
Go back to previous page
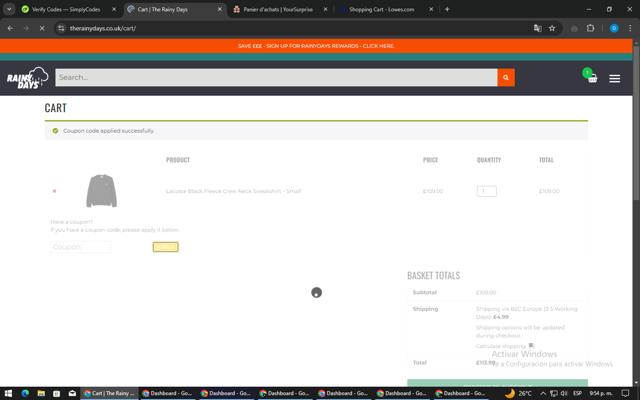pos(10,28)
